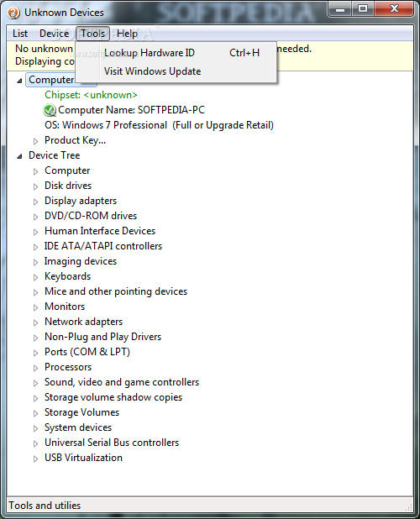This screenshot has width=420, height=519.
Task: Select the Human Interface Devices label
Action: [x=100, y=231]
